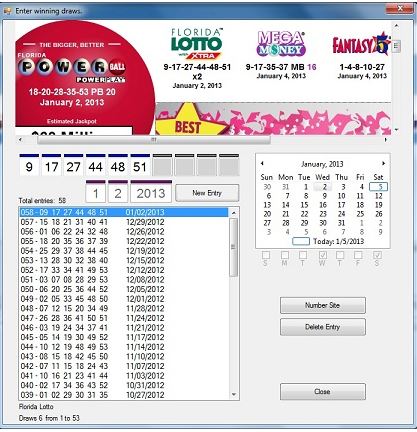This screenshot has width=417, height=432.
Task: Select January 2 in the calendar
Action: click(x=324, y=187)
